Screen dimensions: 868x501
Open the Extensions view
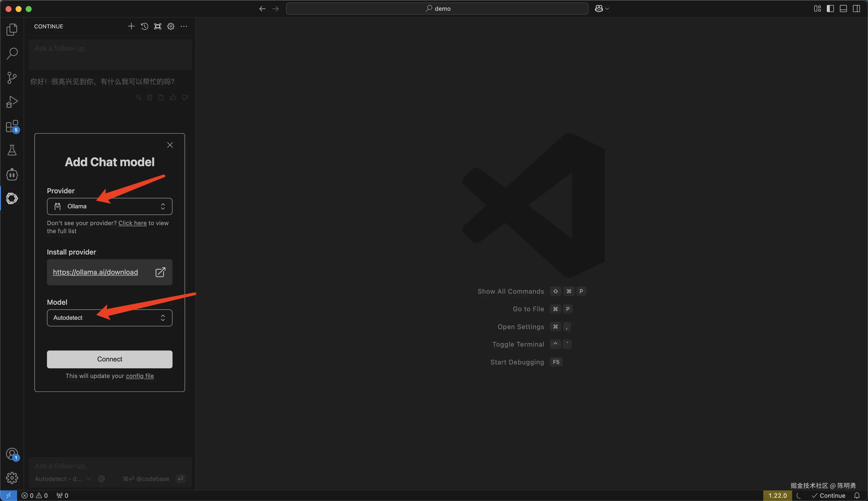(x=12, y=126)
